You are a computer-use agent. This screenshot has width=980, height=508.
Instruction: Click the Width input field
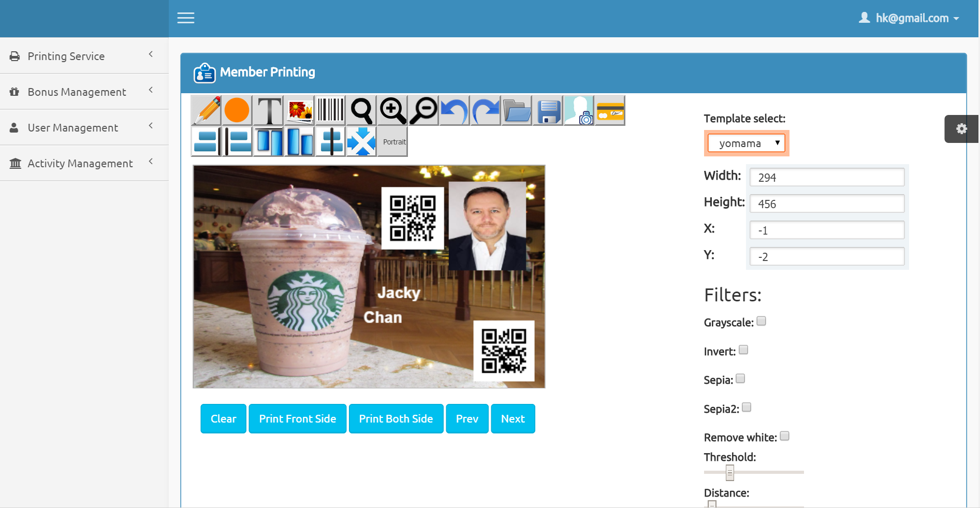827,177
